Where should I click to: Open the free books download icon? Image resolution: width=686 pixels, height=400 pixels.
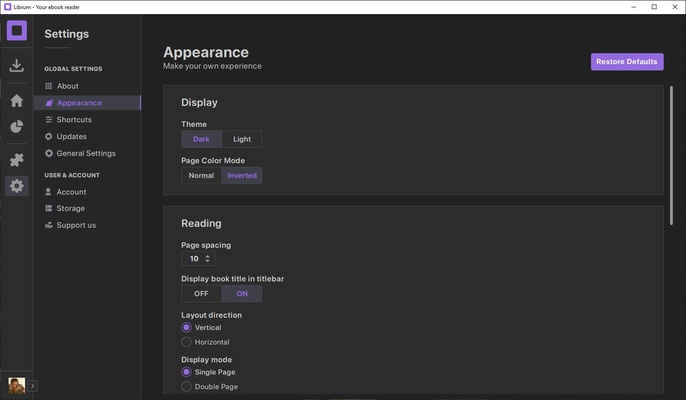pyautogui.click(x=16, y=66)
